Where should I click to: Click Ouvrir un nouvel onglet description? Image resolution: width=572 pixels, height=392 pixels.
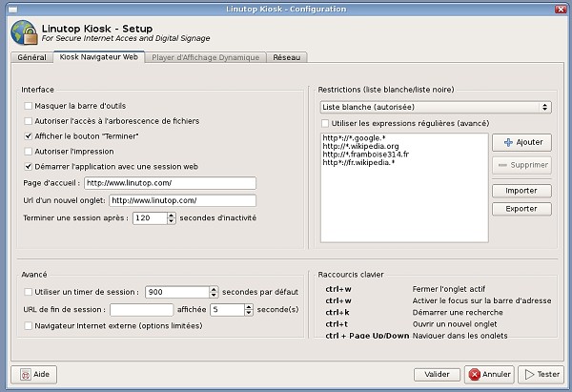click(455, 324)
